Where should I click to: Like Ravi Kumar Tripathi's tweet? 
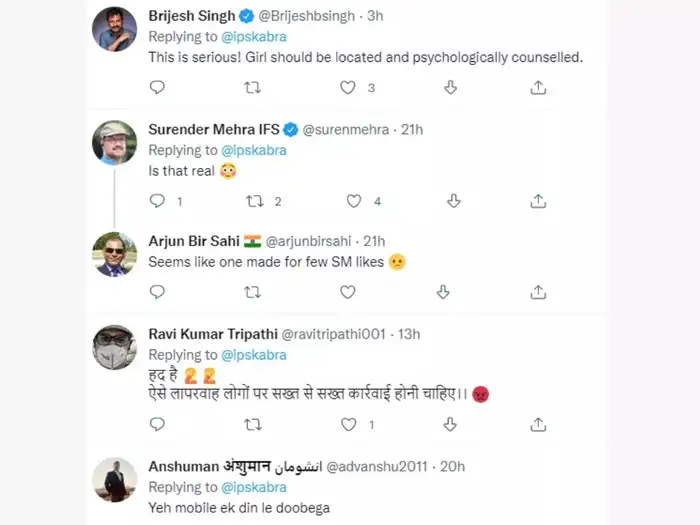(347, 424)
